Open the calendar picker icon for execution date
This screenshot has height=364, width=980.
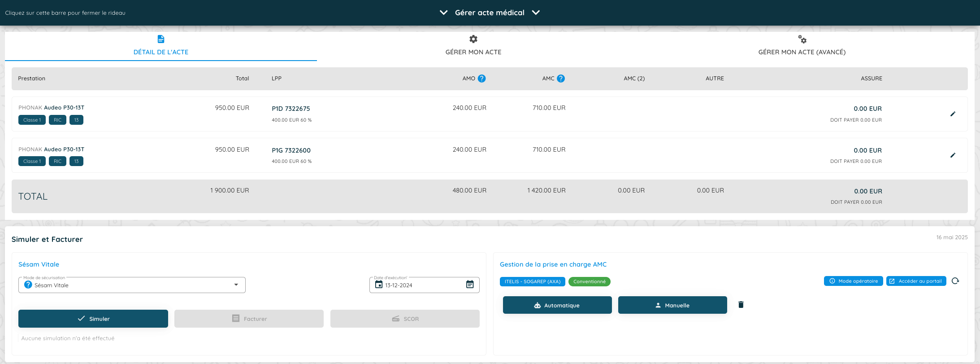[x=469, y=285]
